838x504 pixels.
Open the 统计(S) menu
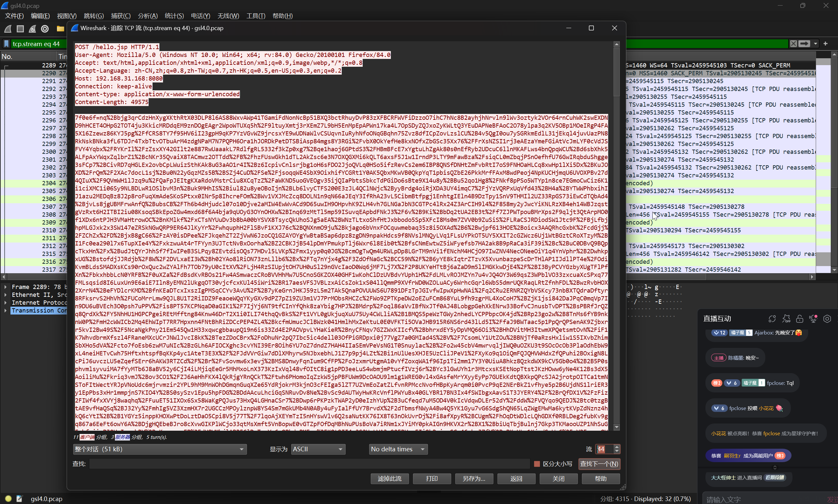pyautogui.click(x=174, y=16)
